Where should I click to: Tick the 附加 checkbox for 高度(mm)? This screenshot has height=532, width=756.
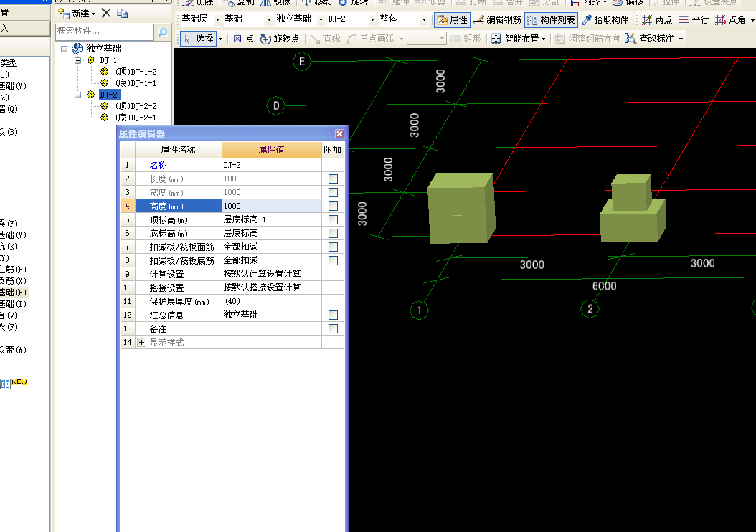coord(333,206)
